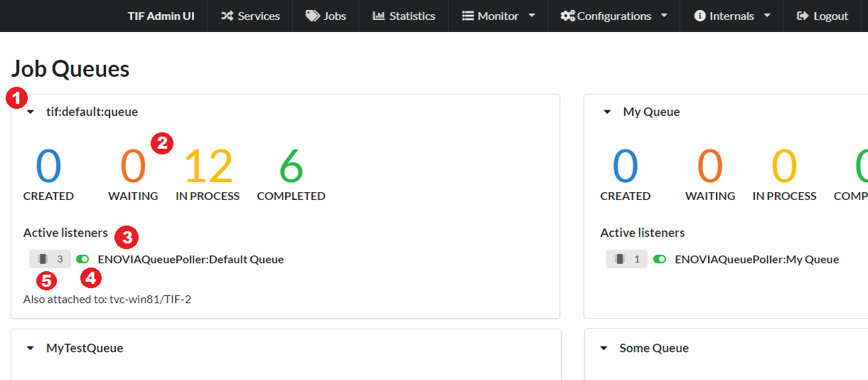
Task: Open the Monitor dropdown arrow
Action: (532, 16)
